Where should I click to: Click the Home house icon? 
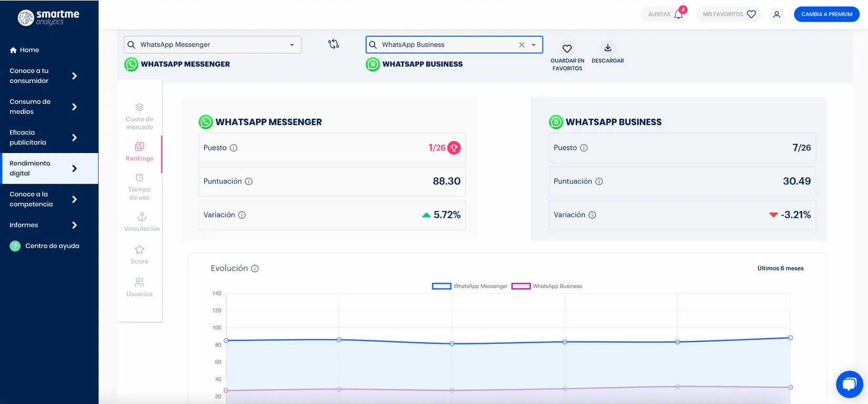click(x=13, y=50)
